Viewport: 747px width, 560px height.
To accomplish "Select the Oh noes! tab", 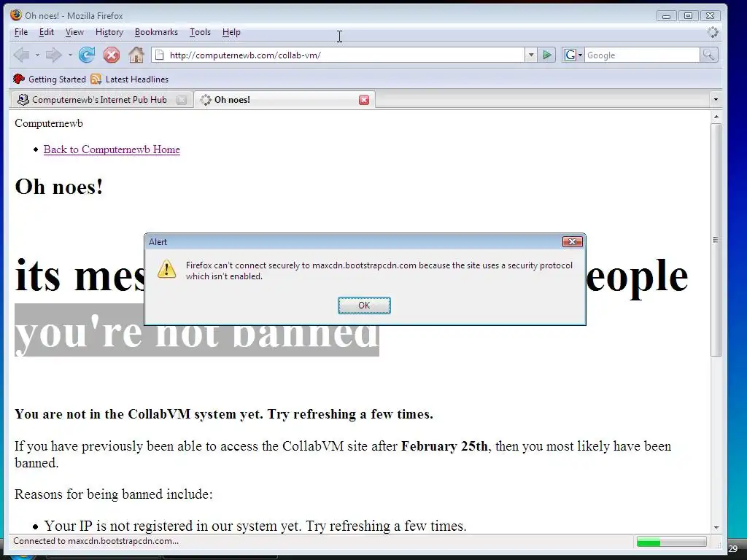I will point(285,99).
